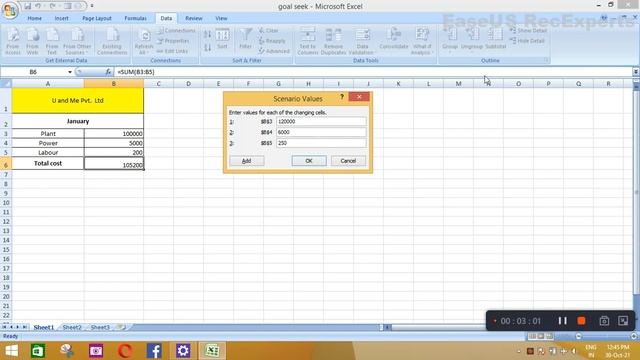Image resolution: width=640 pixels, height=360 pixels.
Task: Click Existing Connections icon
Action: tap(112, 41)
